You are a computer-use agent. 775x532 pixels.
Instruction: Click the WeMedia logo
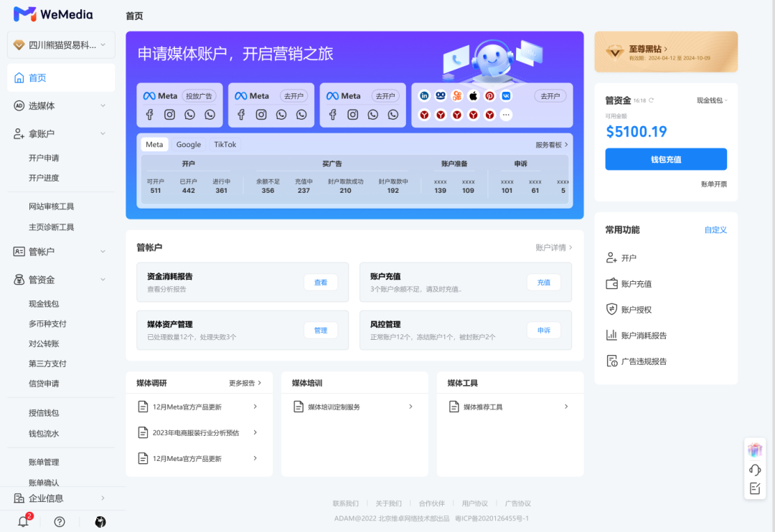point(53,14)
